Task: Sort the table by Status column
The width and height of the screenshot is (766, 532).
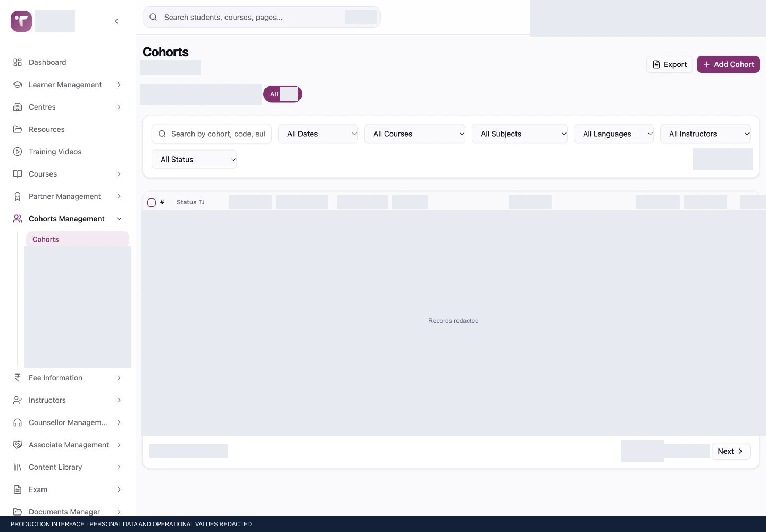Action: point(190,202)
